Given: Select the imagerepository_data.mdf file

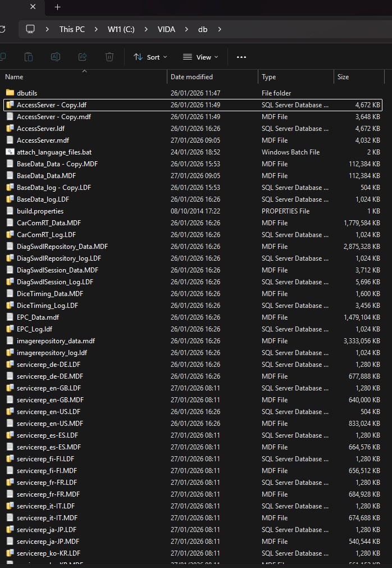Looking at the screenshot, I should click(56, 341).
